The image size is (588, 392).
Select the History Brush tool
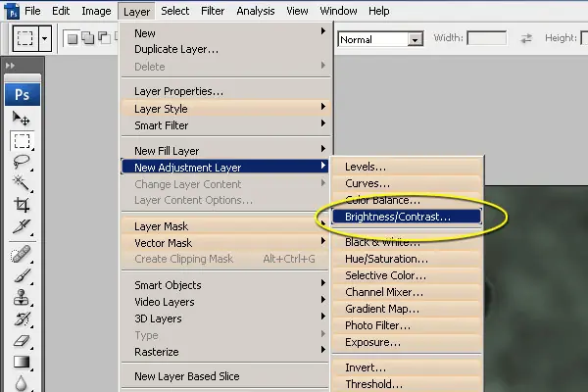[x=22, y=318]
